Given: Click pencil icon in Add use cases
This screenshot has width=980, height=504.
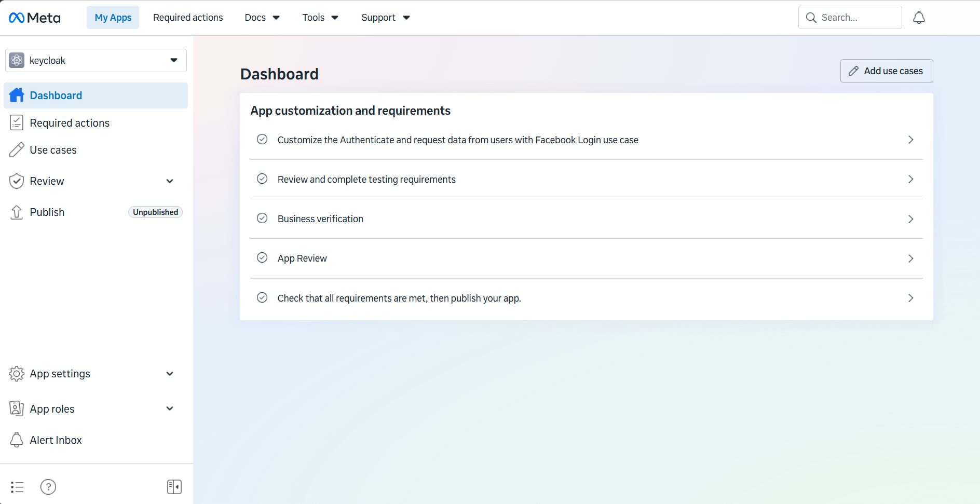Looking at the screenshot, I should tap(853, 71).
